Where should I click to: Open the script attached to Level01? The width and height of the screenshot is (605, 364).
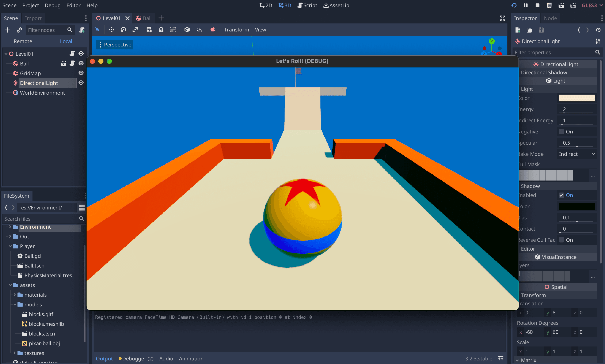click(x=72, y=53)
